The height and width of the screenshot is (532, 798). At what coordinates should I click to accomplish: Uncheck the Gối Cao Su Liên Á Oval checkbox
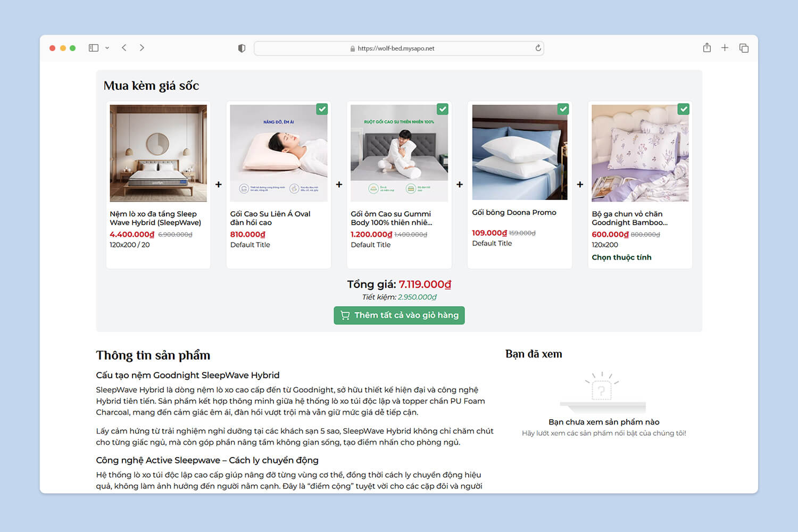322,109
